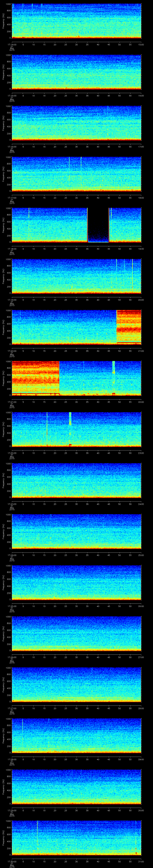Select the spectrogram panel starting at 17:29:00
This screenshot has width=153, height=868.
click(76, 787)
